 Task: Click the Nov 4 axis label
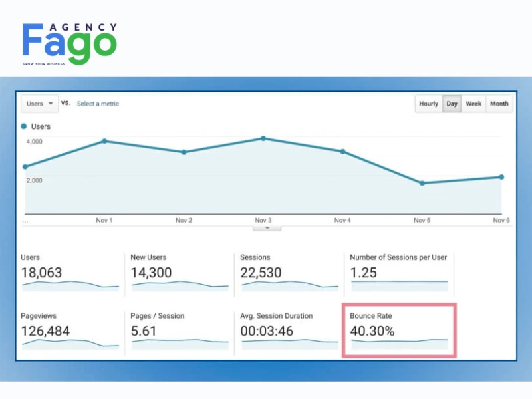tap(342, 221)
